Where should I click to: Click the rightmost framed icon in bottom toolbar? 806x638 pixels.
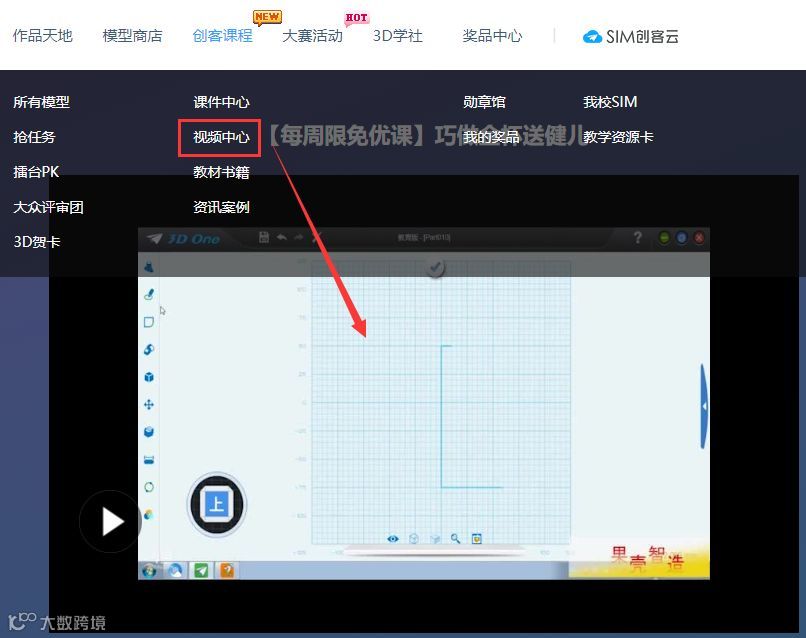click(x=477, y=538)
